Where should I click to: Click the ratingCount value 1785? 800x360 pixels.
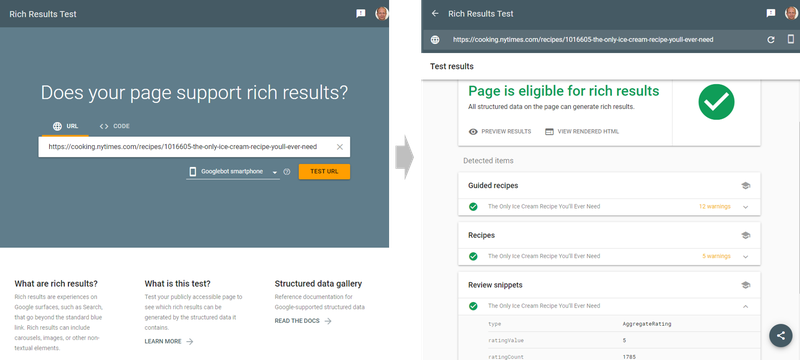click(x=629, y=357)
